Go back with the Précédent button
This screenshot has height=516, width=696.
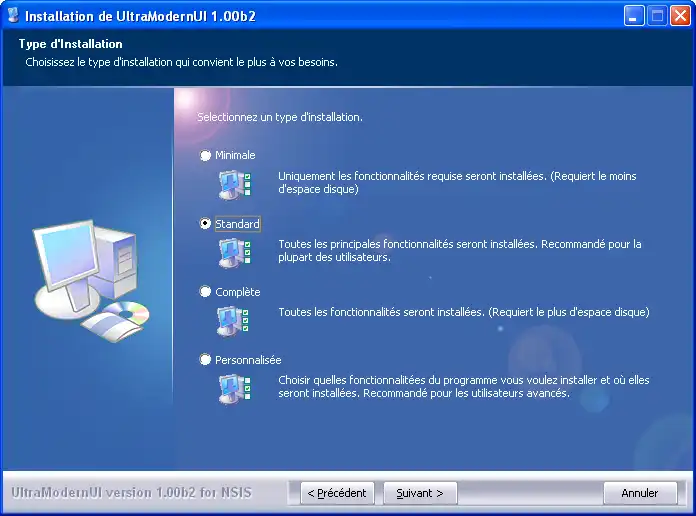(337, 493)
